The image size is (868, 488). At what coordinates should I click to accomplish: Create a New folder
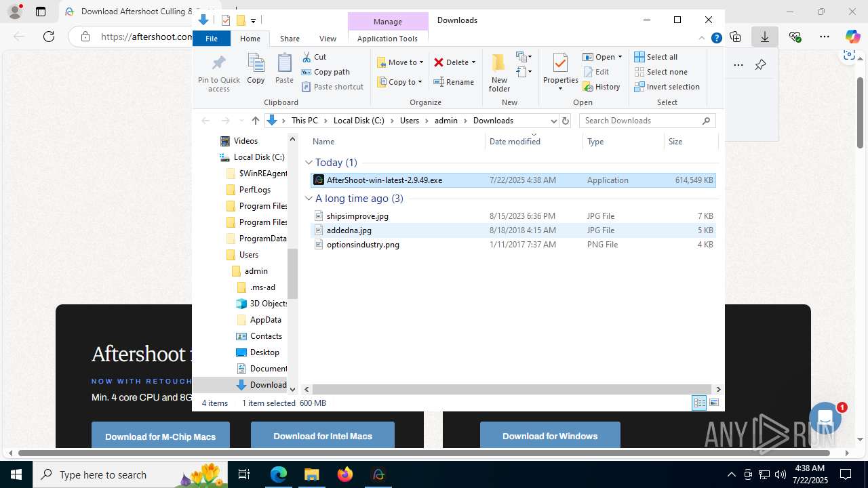499,73
